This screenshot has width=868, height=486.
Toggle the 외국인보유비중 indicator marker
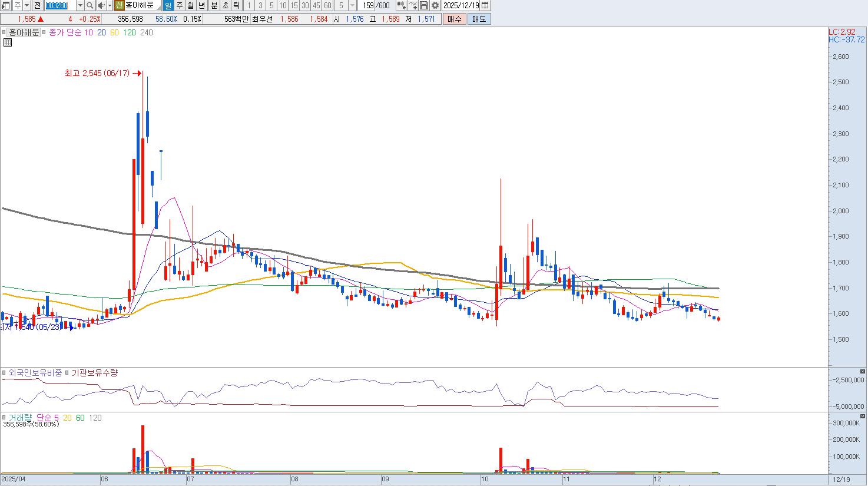4,373
